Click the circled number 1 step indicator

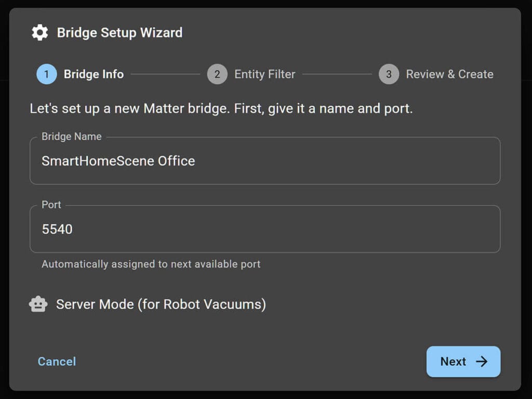pyautogui.click(x=46, y=74)
